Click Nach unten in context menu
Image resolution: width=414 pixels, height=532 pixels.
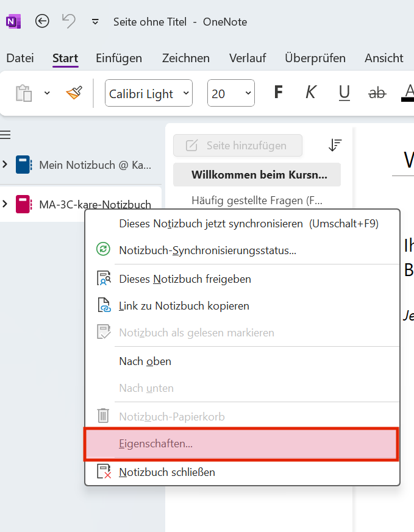pos(242,388)
